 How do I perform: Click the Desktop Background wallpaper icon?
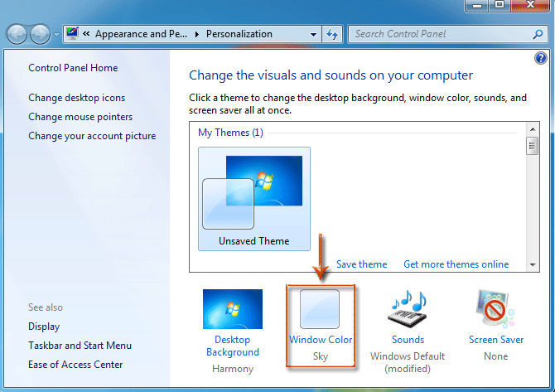pos(233,309)
